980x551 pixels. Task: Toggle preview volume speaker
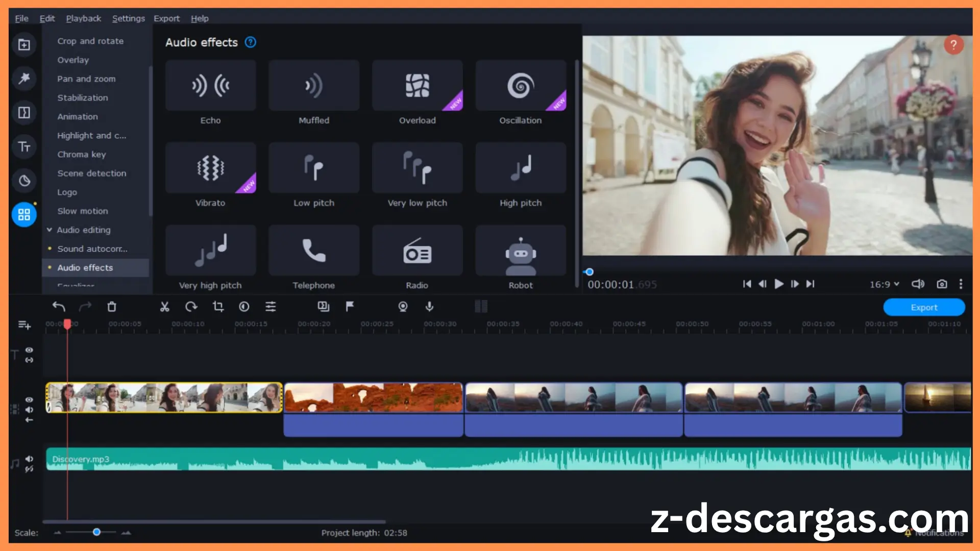pyautogui.click(x=918, y=284)
